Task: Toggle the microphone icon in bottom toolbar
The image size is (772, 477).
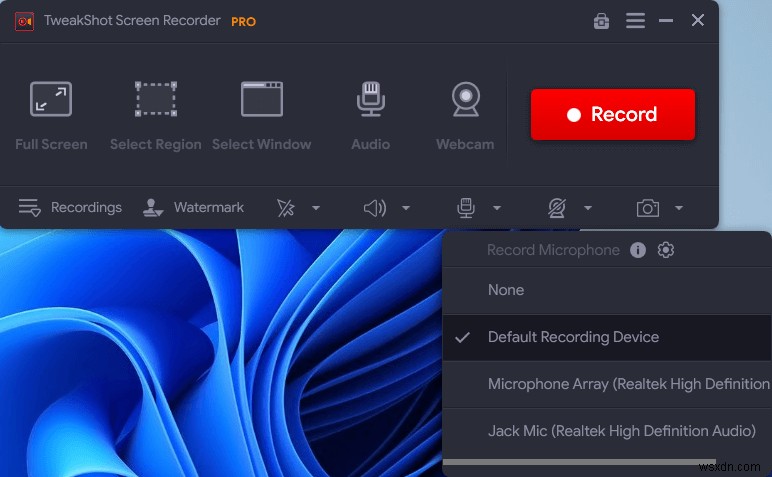Action: coord(466,208)
